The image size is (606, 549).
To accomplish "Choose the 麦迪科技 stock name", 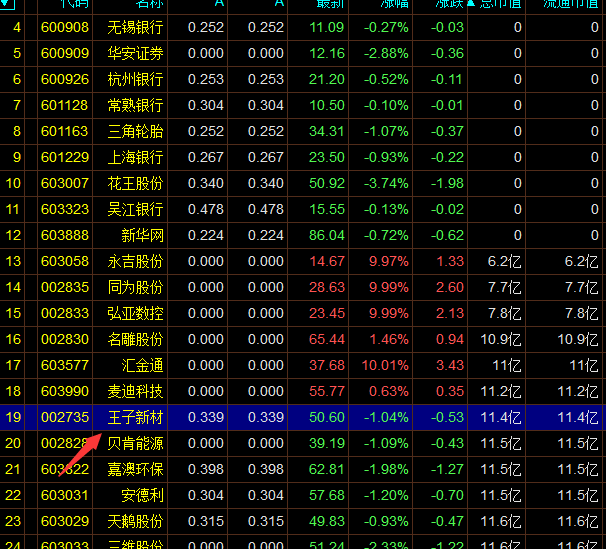I will pyautogui.click(x=135, y=391).
